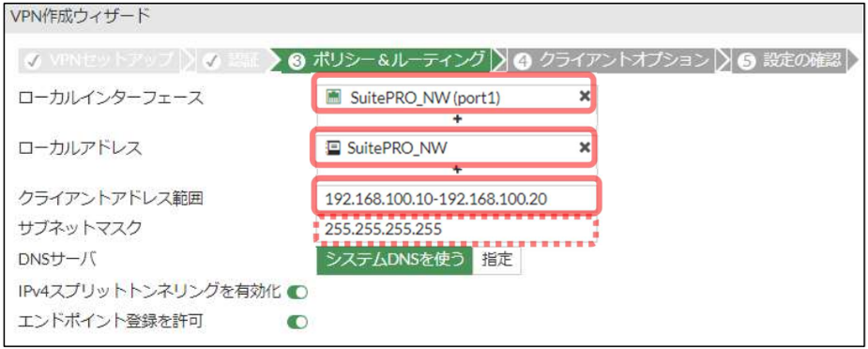The width and height of the screenshot is (868, 349).
Task: Click the サブネットマスク label
Action: coord(81,227)
